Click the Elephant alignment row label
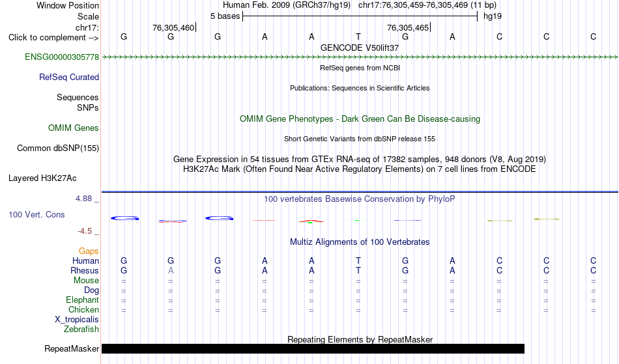The height and width of the screenshot is (364, 619). click(x=82, y=300)
